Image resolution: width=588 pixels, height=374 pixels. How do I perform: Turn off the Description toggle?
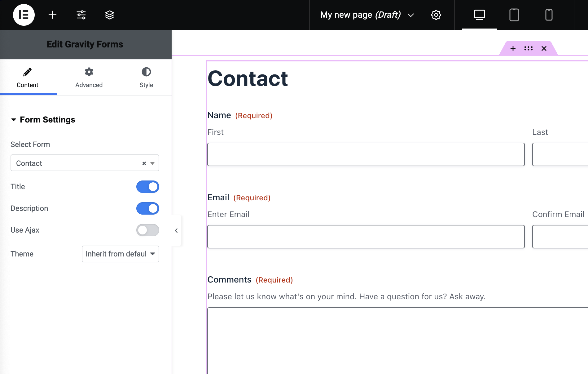click(x=147, y=208)
